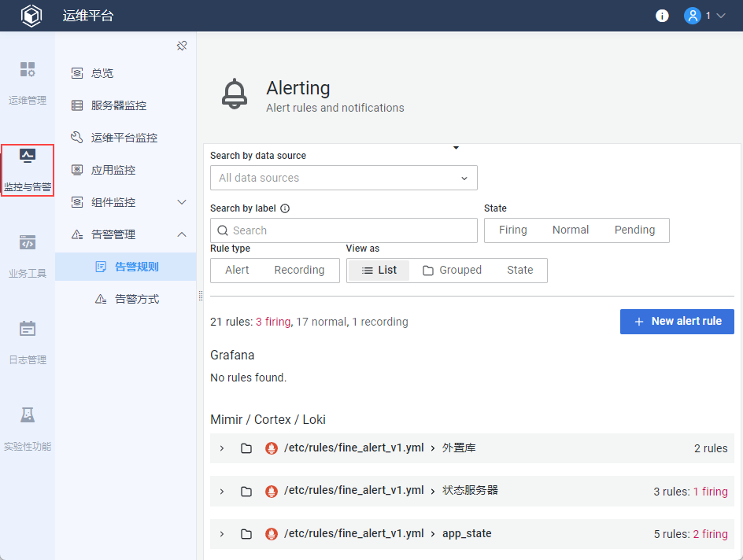Open 运维管理 from the left rail

coord(28,83)
